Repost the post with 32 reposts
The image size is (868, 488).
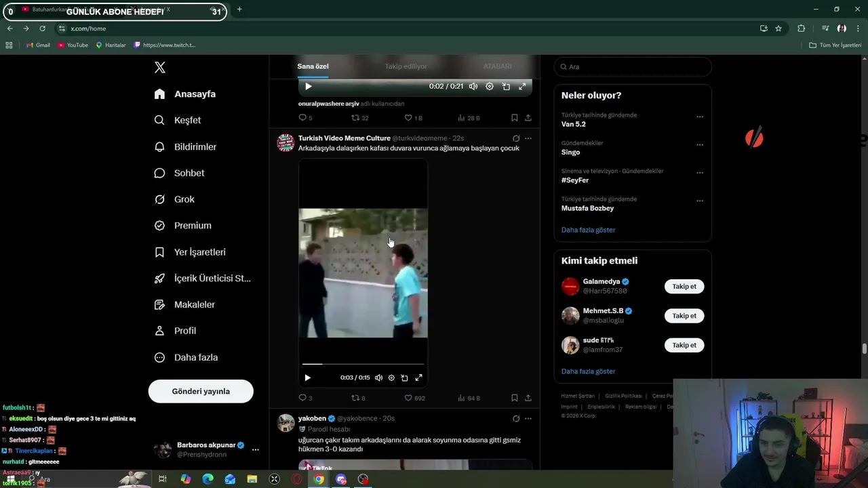click(359, 118)
